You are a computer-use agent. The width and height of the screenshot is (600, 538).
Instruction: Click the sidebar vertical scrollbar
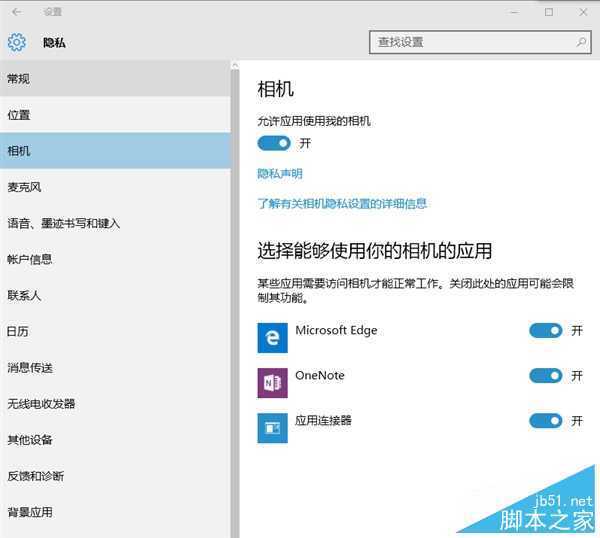[x=235, y=304]
